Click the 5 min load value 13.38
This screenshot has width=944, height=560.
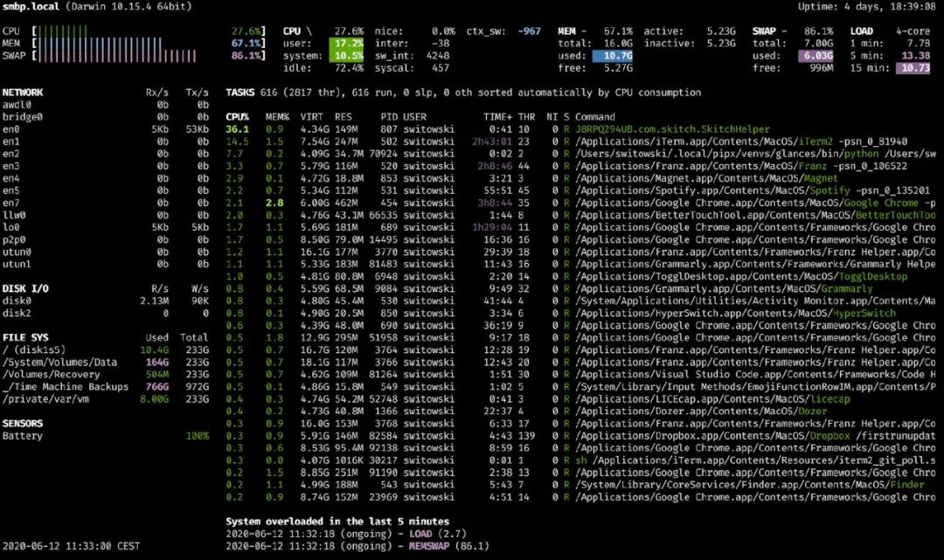coord(916,56)
